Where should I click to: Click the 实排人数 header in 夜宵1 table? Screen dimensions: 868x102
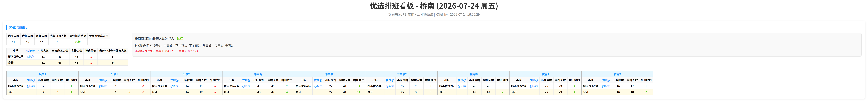point(560,80)
